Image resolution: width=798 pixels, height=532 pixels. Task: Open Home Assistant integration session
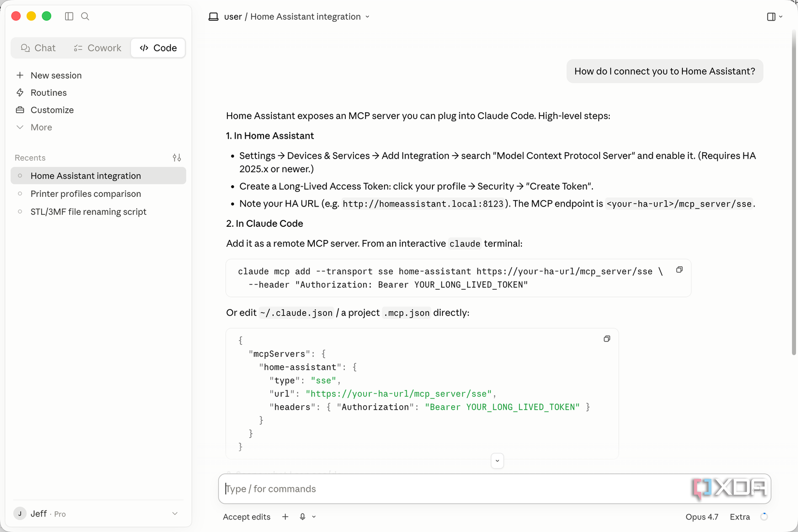coord(99,176)
